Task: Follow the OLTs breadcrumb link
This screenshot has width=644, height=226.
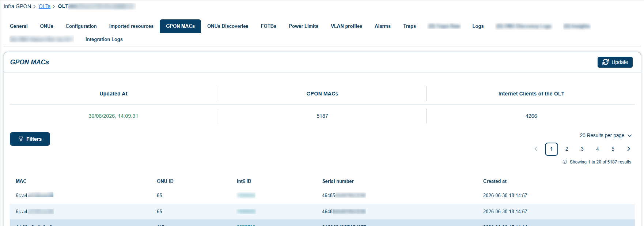Action: tap(45, 6)
